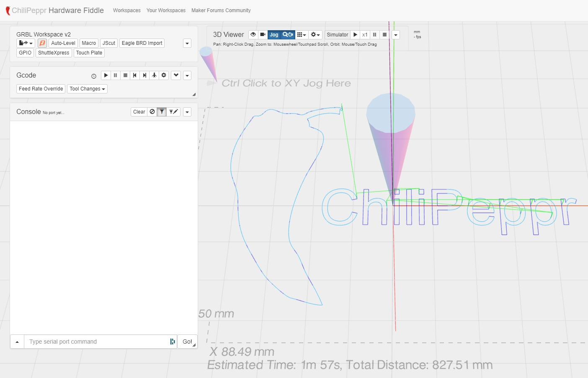Pause the Gcode execution

click(x=116, y=75)
